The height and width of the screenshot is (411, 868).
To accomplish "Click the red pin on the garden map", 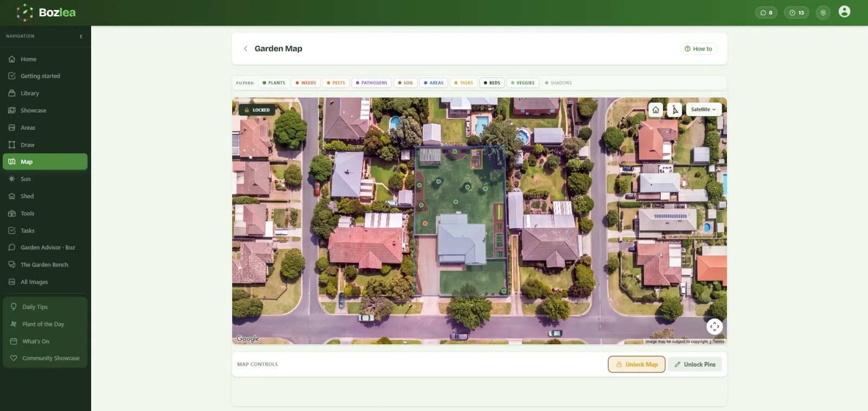I will 425,223.
